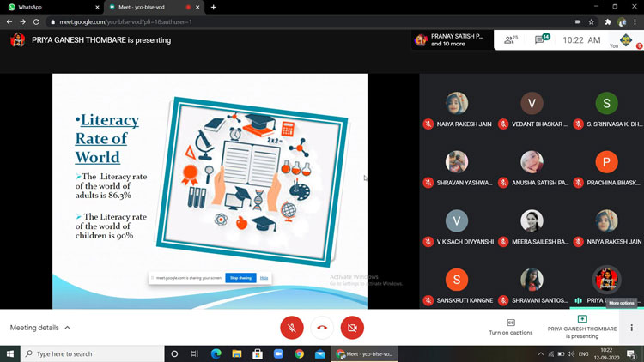Screen dimensions: 644x362
Task: Select the Meet browser tab
Action: pyautogui.click(x=146, y=7)
